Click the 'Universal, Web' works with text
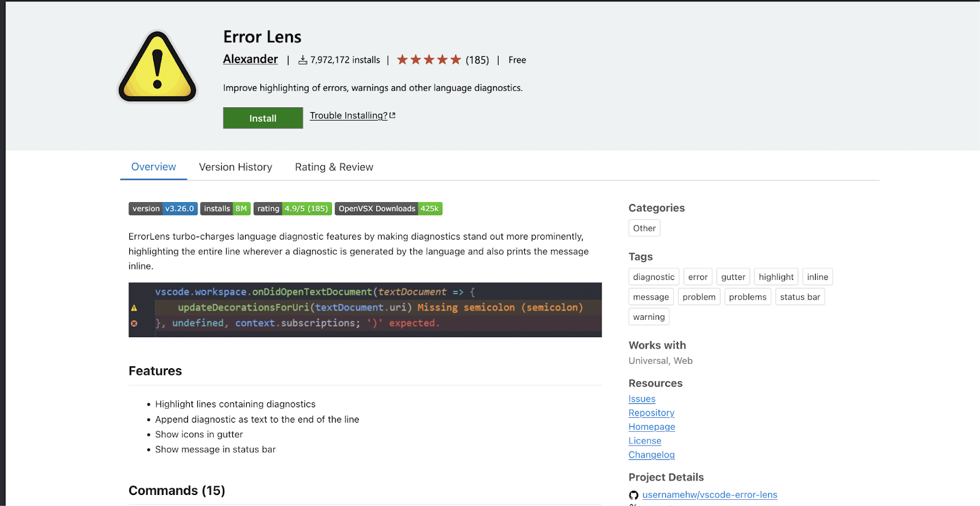This screenshot has width=980, height=506. pyautogui.click(x=660, y=361)
